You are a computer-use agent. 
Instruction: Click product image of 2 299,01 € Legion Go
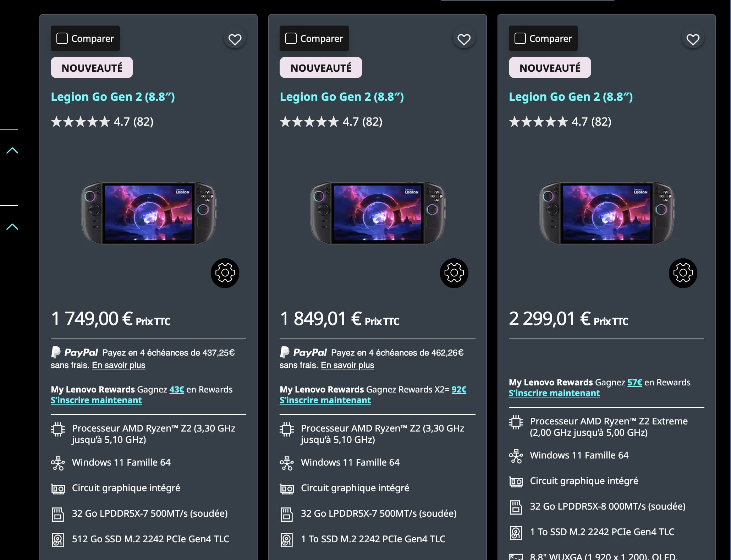click(606, 213)
